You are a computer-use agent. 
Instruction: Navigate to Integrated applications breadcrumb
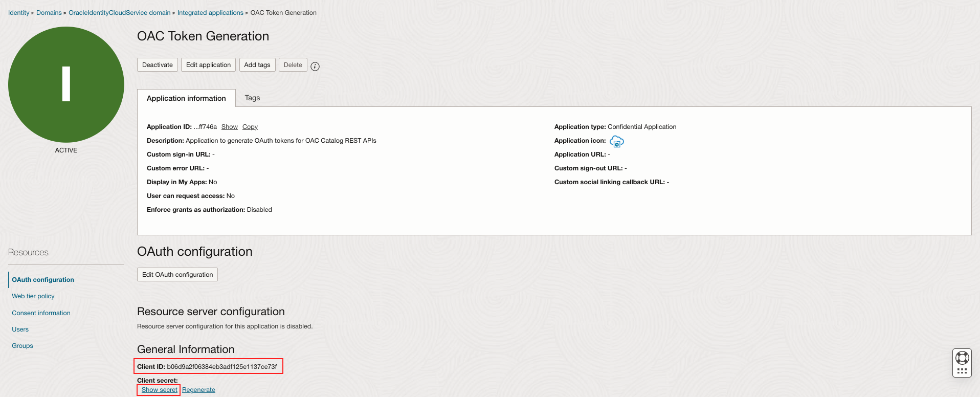coord(210,13)
